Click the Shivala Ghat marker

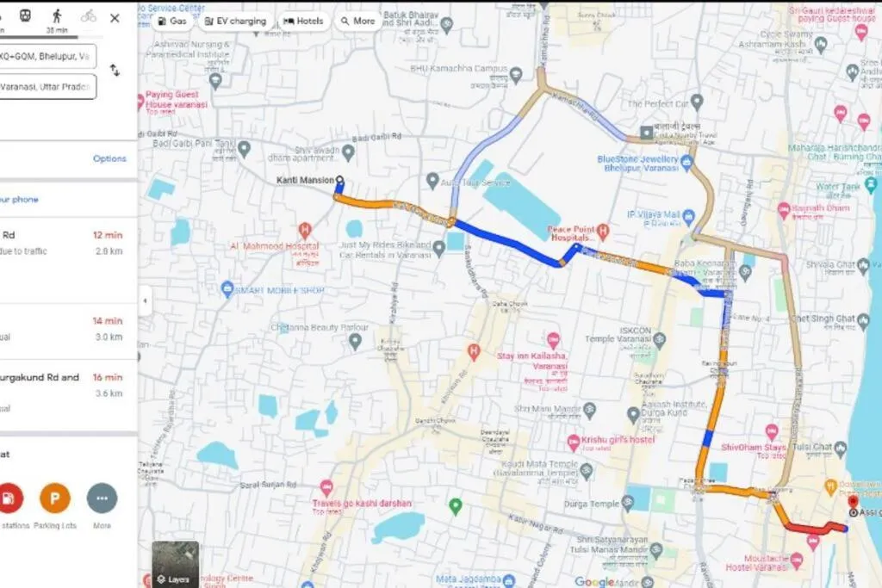pos(863,264)
